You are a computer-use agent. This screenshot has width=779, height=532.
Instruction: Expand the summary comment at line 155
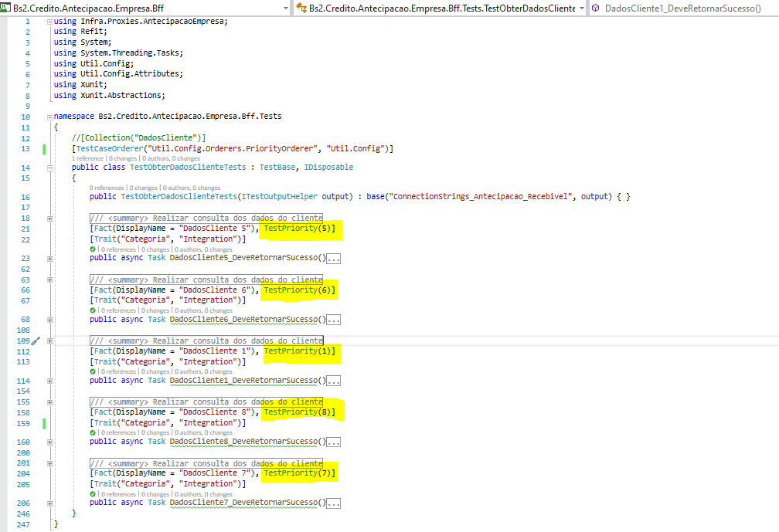[x=49, y=402]
